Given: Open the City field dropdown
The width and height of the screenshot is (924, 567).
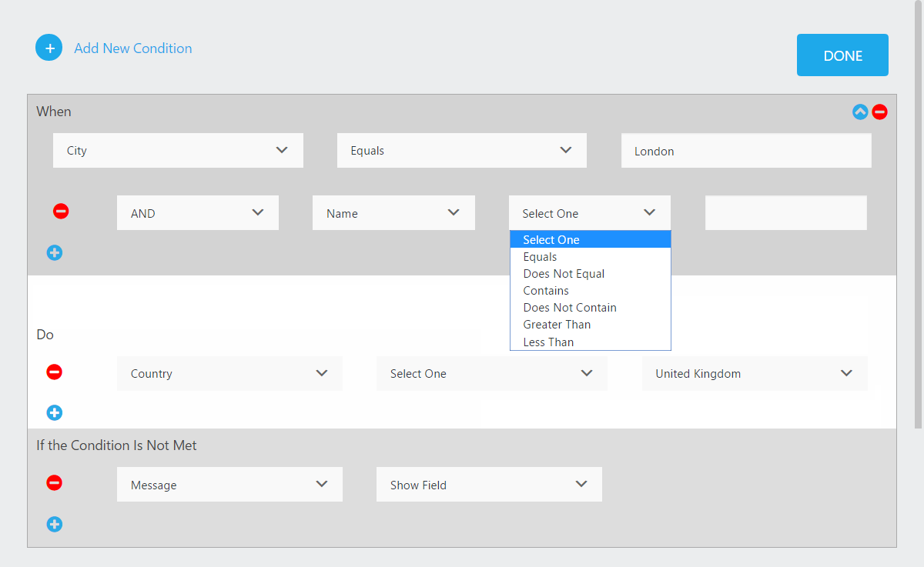Looking at the screenshot, I should point(178,151).
